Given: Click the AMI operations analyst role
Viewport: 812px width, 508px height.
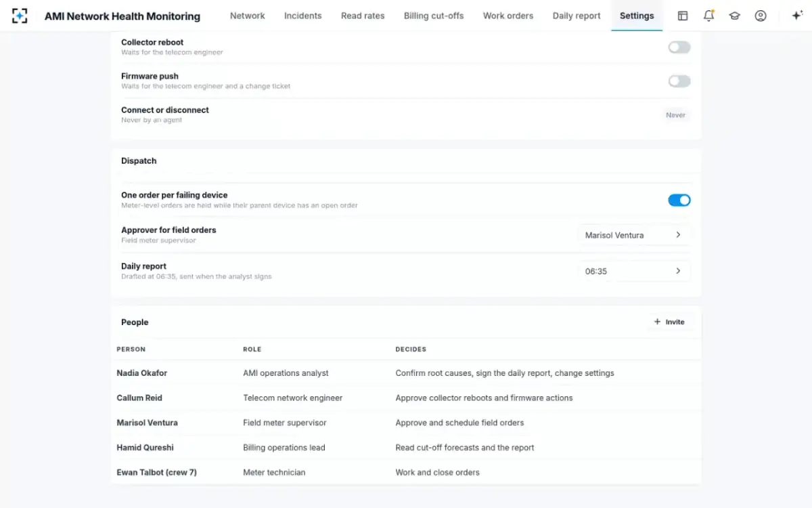Looking at the screenshot, I should [x=286, y=373].
